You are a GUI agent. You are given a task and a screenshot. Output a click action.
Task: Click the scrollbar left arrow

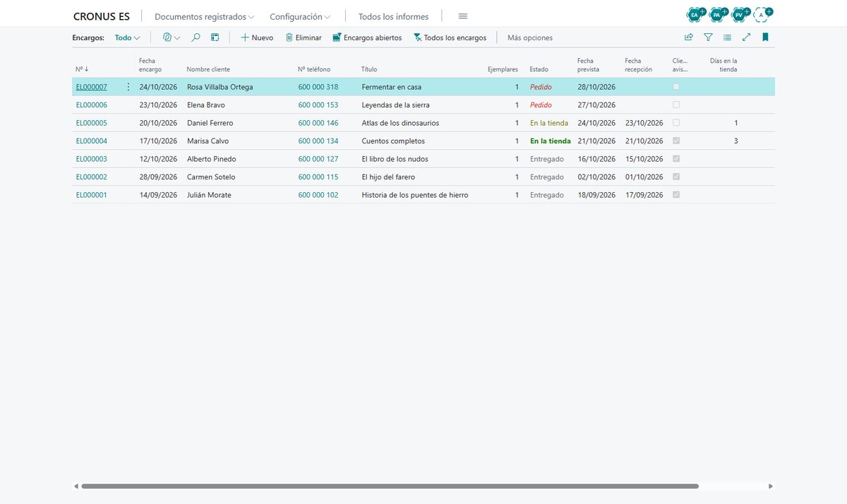pyautogui.click(x=76, y=486)
